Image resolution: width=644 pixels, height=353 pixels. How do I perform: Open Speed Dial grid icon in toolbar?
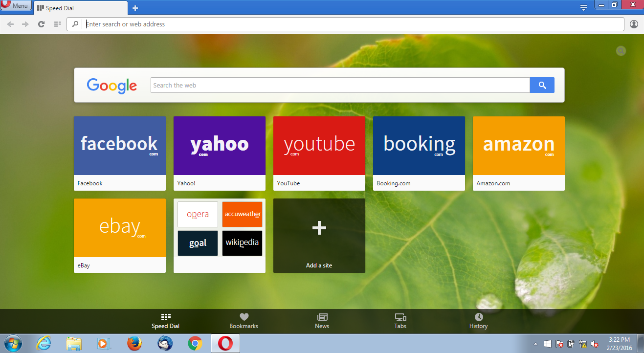[57, 24]
